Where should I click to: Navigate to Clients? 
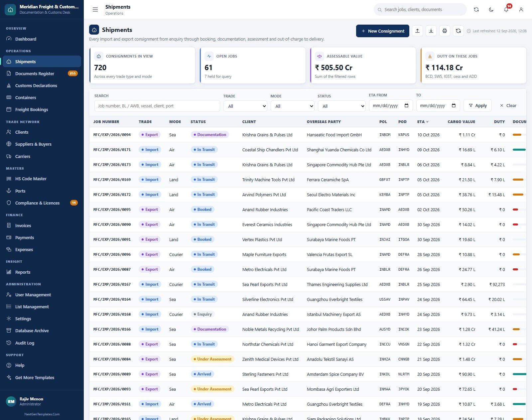click(42, 132)
